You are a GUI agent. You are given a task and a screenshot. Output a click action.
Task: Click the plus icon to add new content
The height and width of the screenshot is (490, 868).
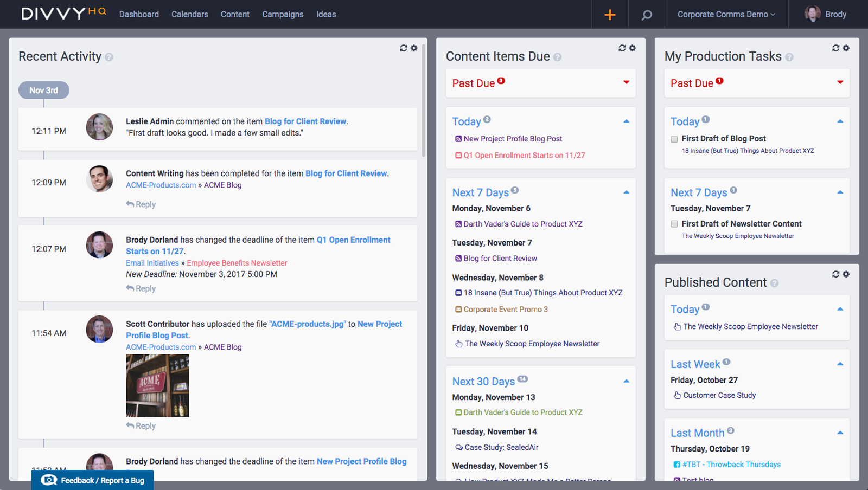pos(609,15)
